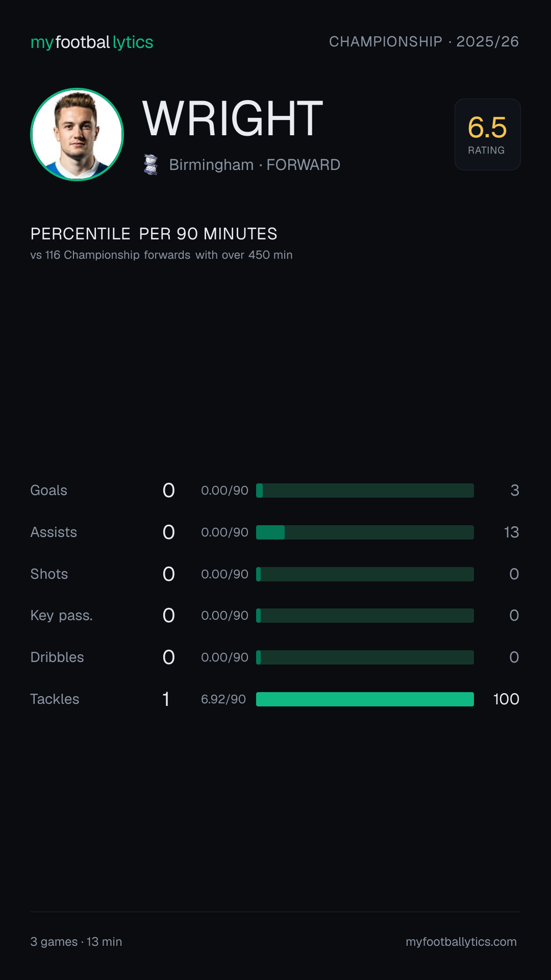This screenshot has height=980, width=551.
Task: Select the WRIGHT player name heading
Action: [x=233, y=119]
